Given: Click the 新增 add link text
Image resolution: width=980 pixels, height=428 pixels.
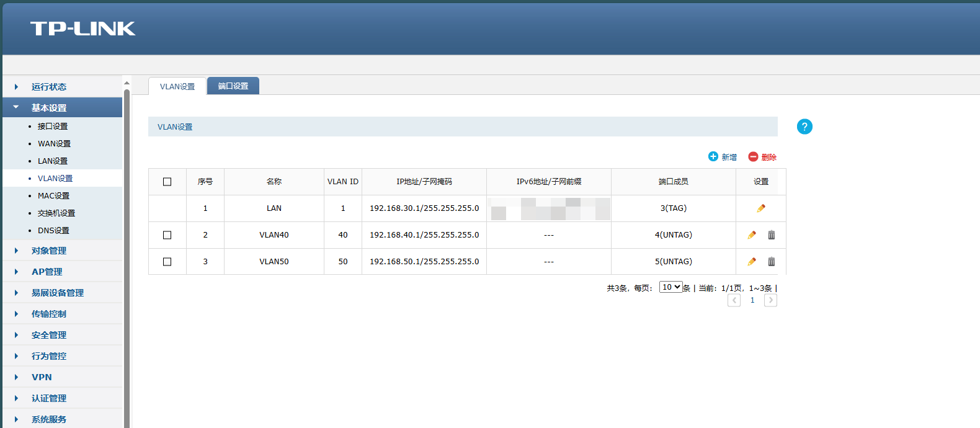Looking at the screenshot, I should [x=729, y=157].
